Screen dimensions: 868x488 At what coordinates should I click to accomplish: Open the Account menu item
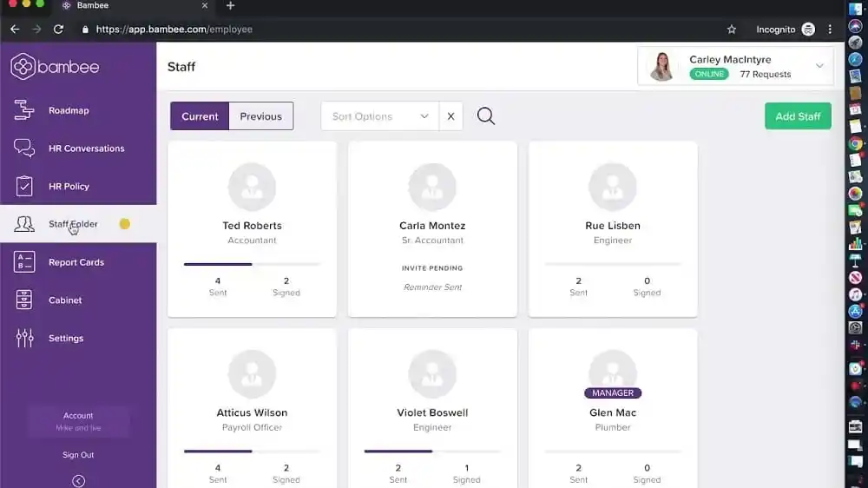78,421
